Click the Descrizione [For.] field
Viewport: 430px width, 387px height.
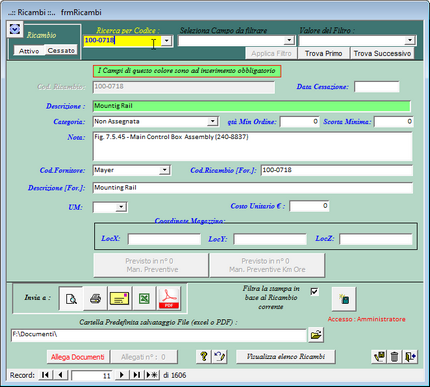pos(253,188)
